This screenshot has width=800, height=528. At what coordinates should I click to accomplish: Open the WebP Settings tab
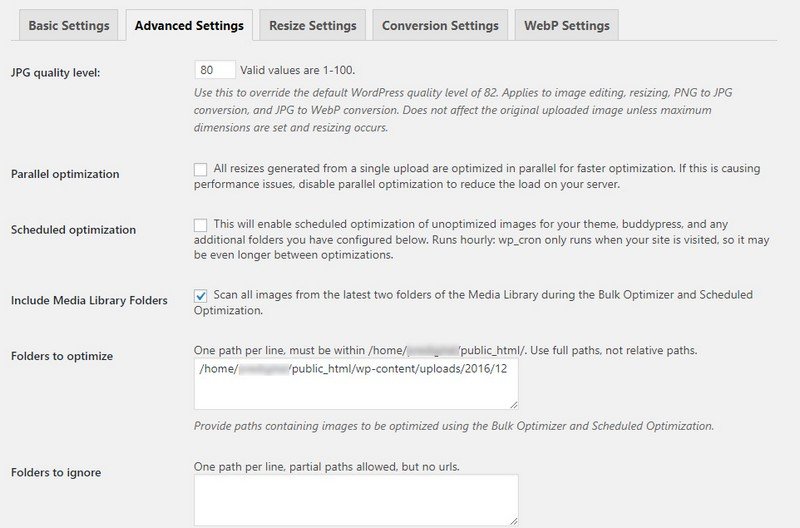(x=567, y=25)
